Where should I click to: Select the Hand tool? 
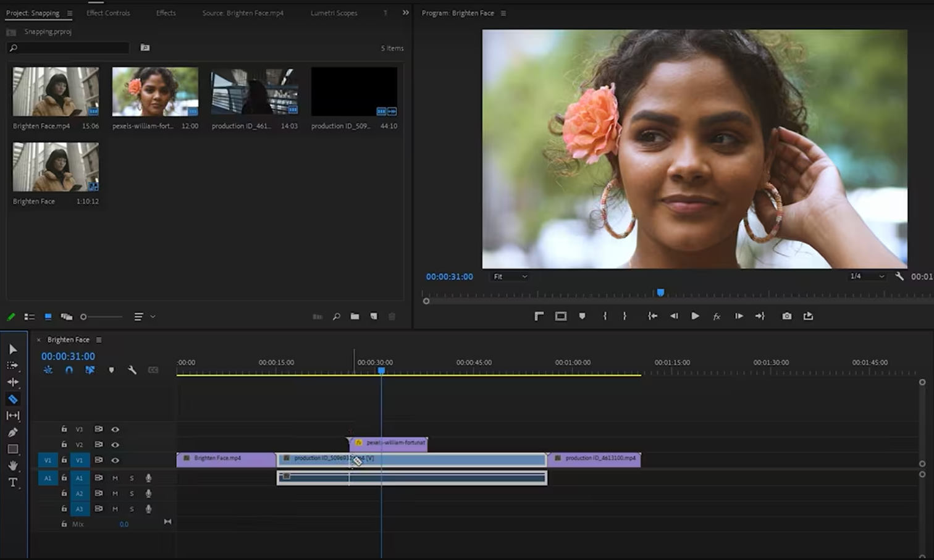tap(13, 466)
